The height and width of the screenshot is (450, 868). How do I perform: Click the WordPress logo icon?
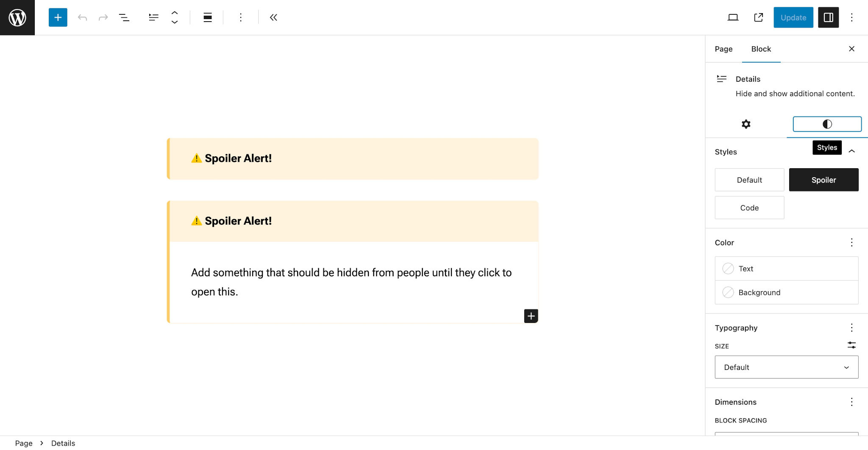[x=17, y=17]
